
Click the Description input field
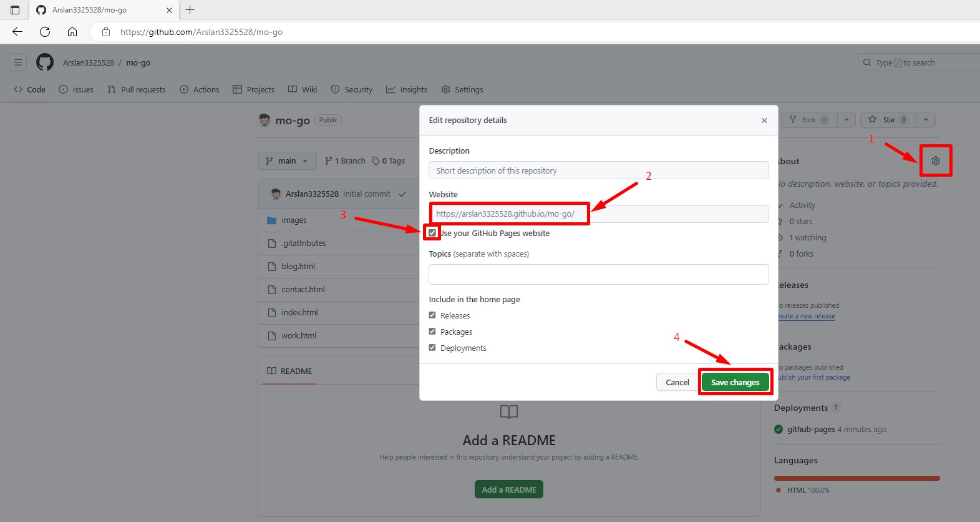coord(599,170)
